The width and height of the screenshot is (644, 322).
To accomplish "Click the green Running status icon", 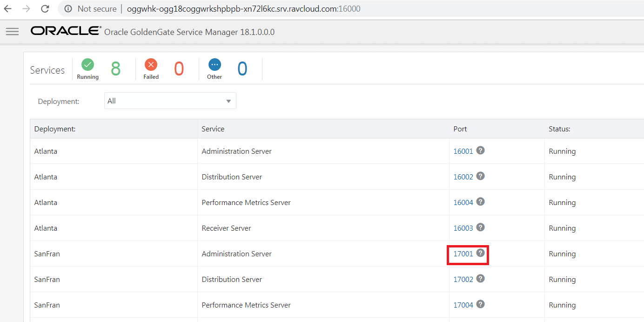I will point(87,65).
